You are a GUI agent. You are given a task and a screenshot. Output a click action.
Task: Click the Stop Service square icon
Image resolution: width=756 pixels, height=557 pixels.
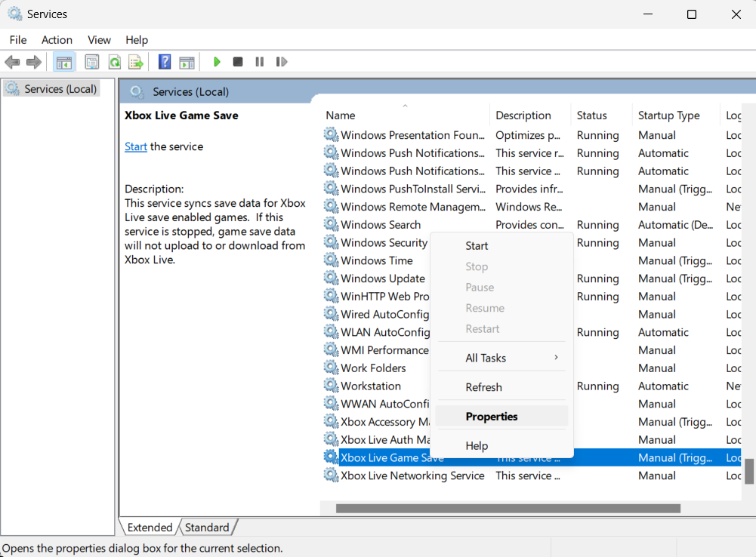[x=238, y=62]
